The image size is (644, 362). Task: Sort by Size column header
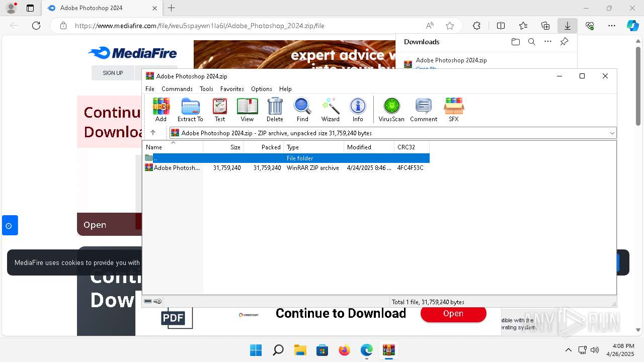point(223,147)
